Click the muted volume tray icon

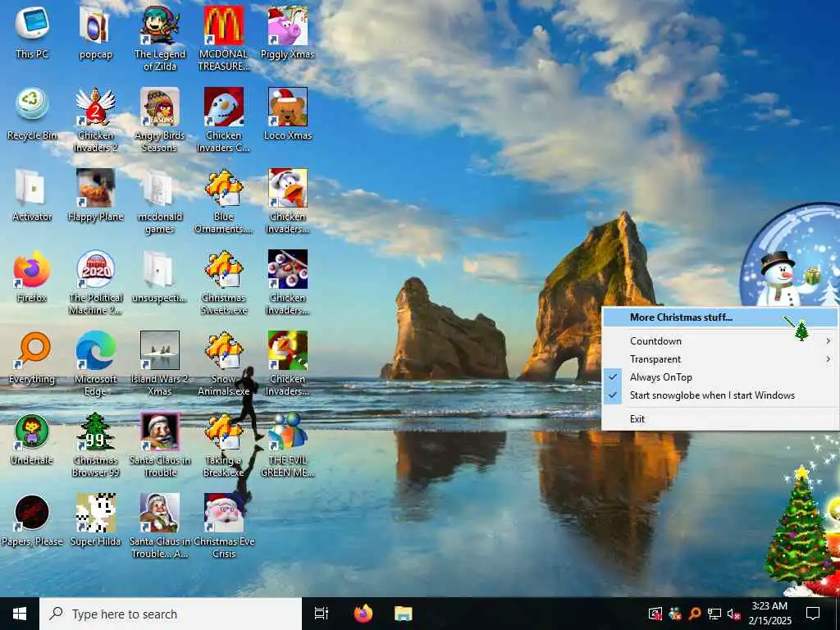pos(734,614)
